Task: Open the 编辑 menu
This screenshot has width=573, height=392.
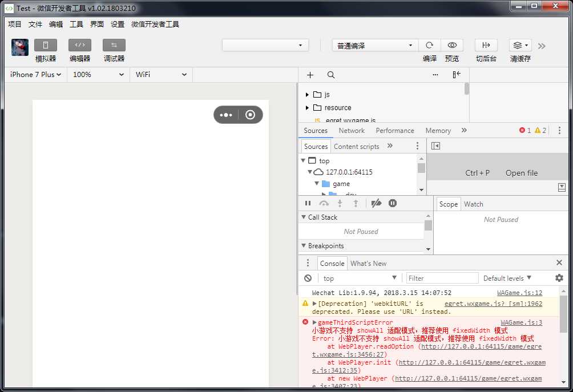Action: coord(56,24)
